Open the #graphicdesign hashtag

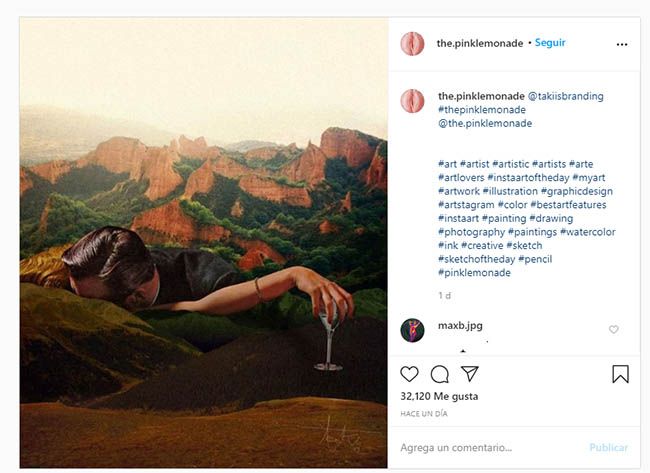click(577, 191)
